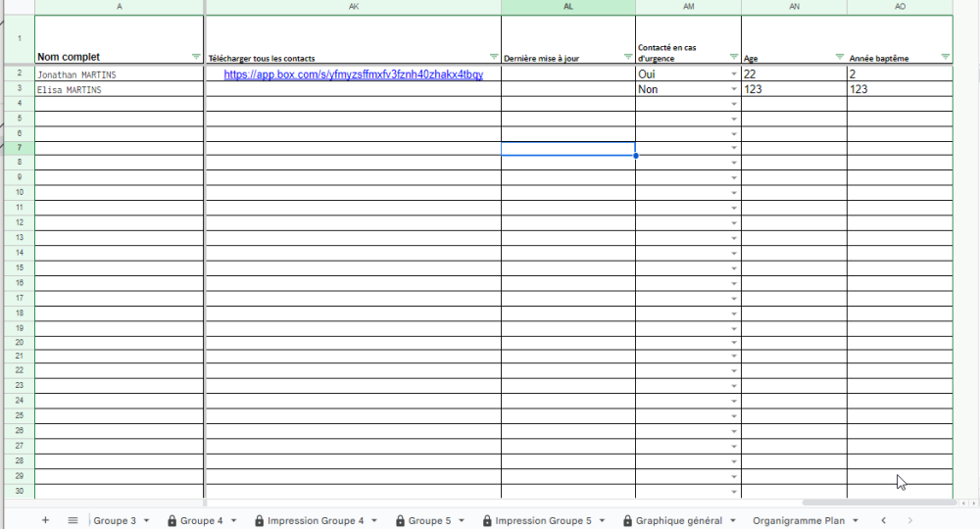Open Impression Groupe 4 tab options arrow
The height and width of the screenshot is (529, 980).
click(373, 520)
